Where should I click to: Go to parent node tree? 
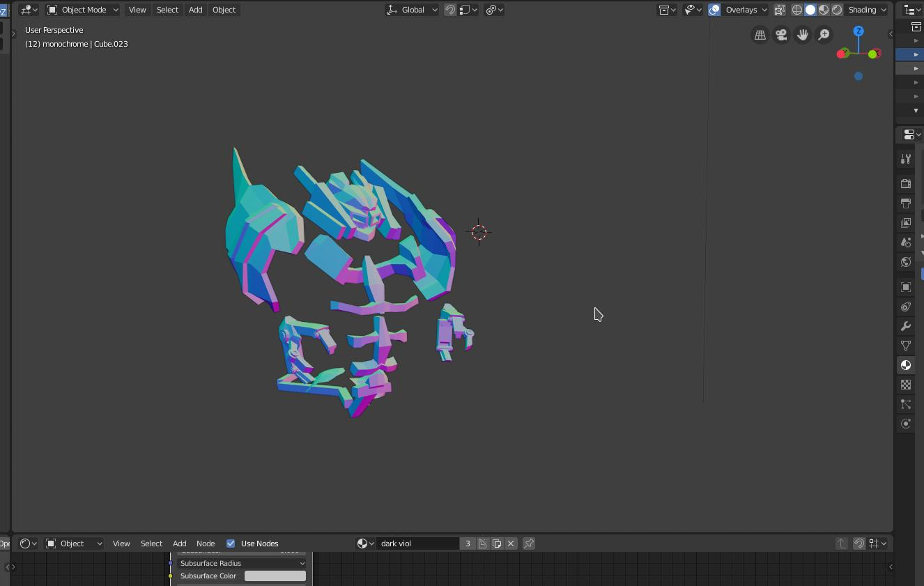point(842,543)
